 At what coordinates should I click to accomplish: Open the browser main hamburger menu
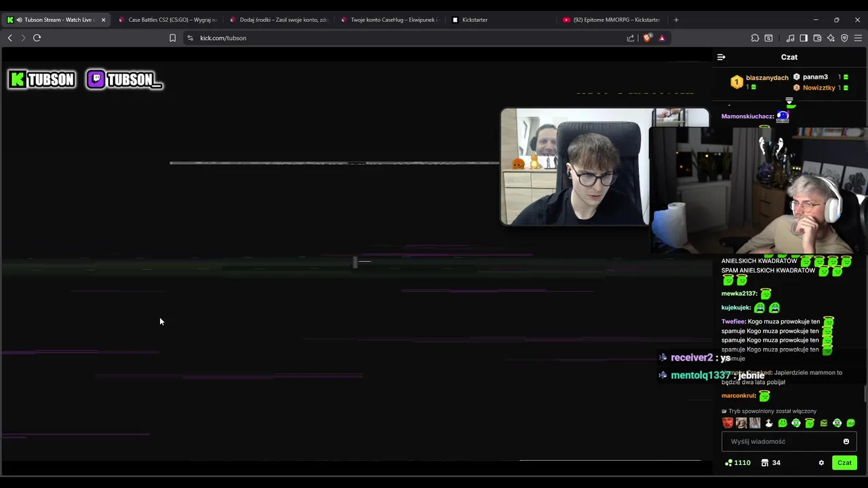tap(858, 38)
